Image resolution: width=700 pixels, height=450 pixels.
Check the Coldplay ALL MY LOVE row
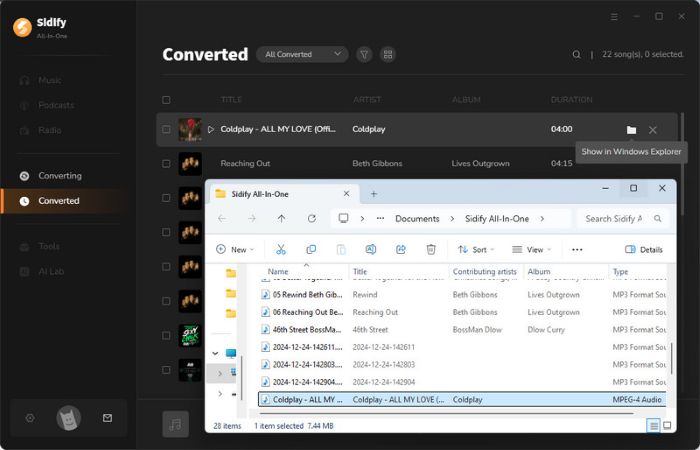pyautogui.click(x=166, y=129)
